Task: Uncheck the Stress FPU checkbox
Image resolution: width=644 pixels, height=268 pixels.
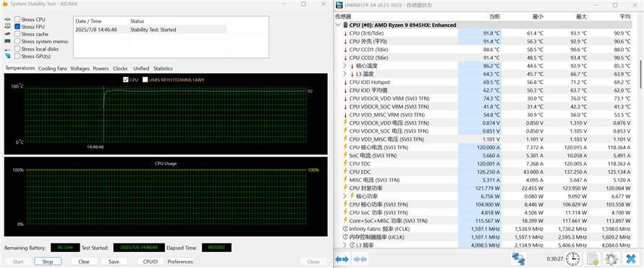Action: coord(17,27)
